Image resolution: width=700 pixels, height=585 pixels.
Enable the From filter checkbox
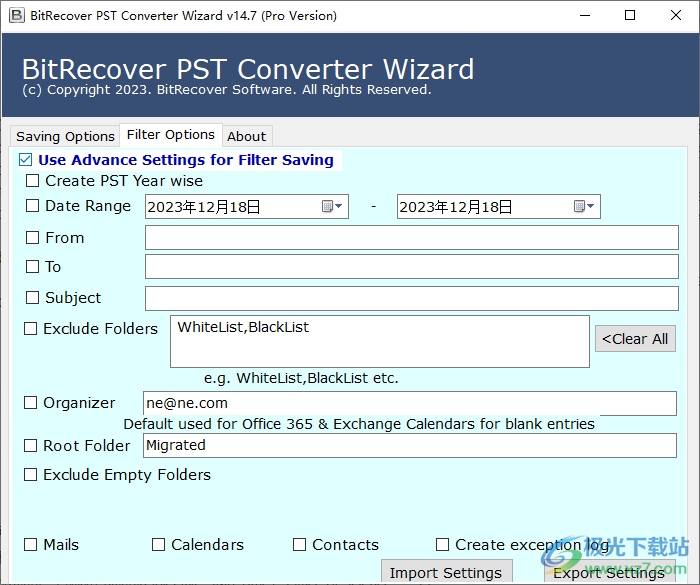pos(32,238)
